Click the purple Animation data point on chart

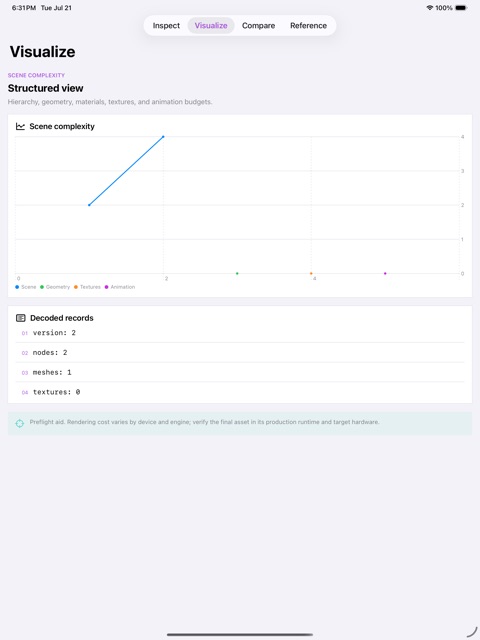click(385, 273)
